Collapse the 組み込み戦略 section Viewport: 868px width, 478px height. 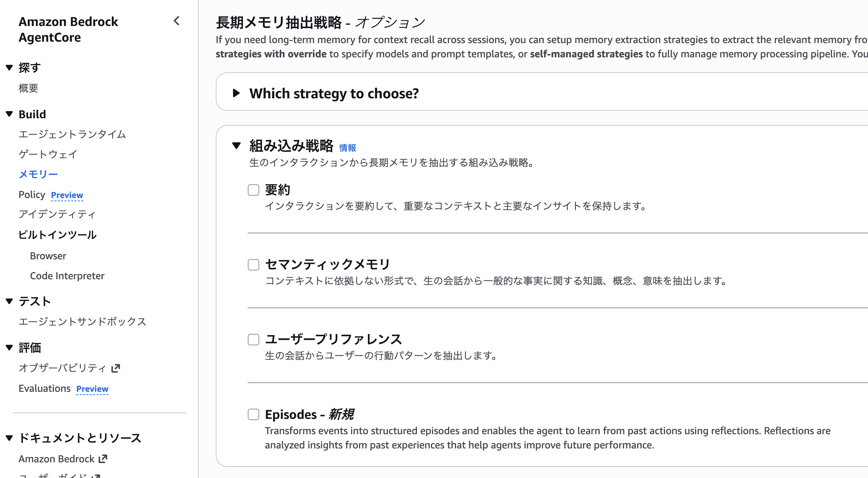click(x=236, y=146)
